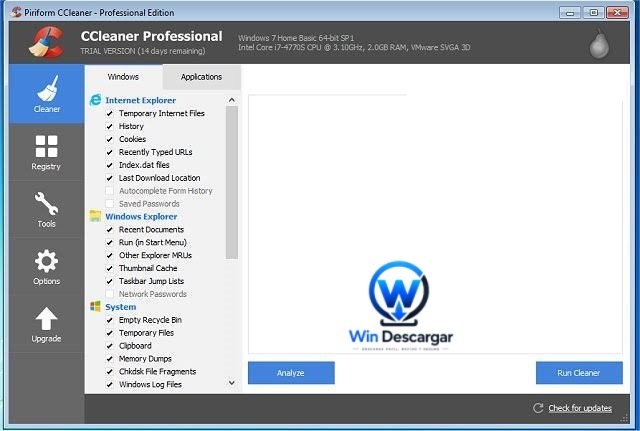The image size is (640, 431).
Task: Enable Saved Passwords checkbox
Action: (109, 204)
